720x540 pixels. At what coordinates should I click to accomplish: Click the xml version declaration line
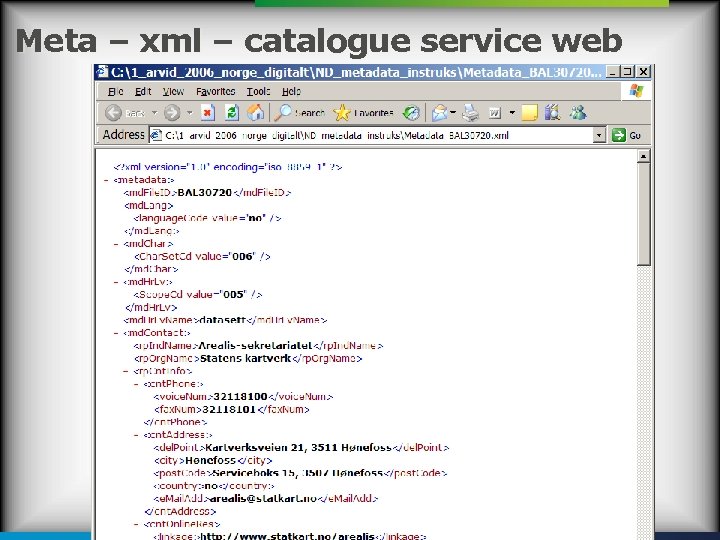[228, 167]
